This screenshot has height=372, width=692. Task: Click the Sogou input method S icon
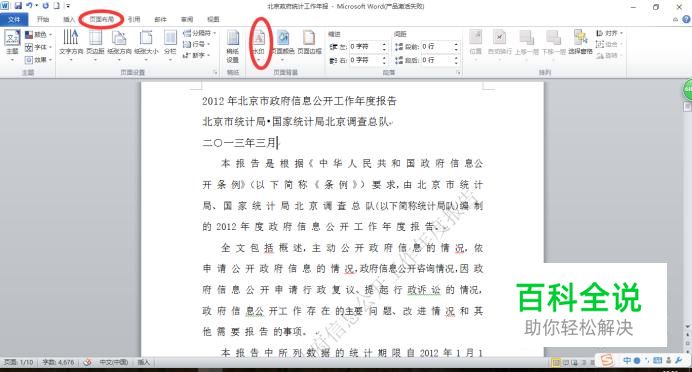point(607,361)
